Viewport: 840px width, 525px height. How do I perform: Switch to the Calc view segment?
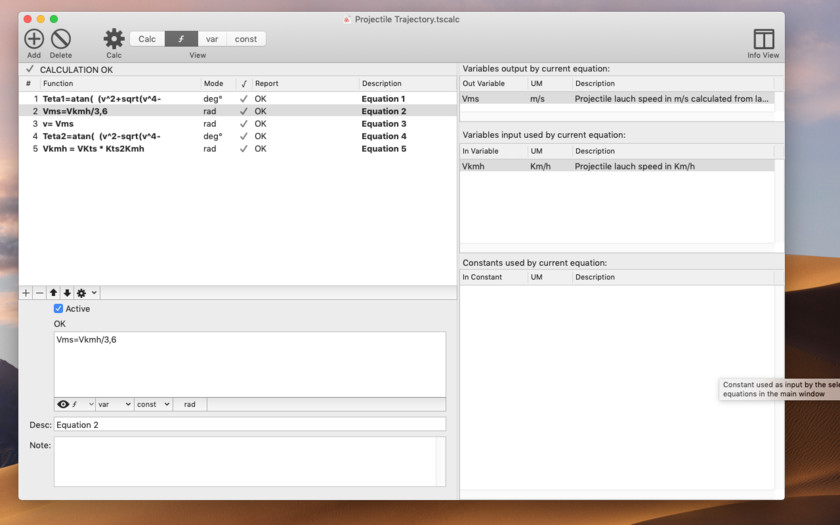tap(147, 39)
